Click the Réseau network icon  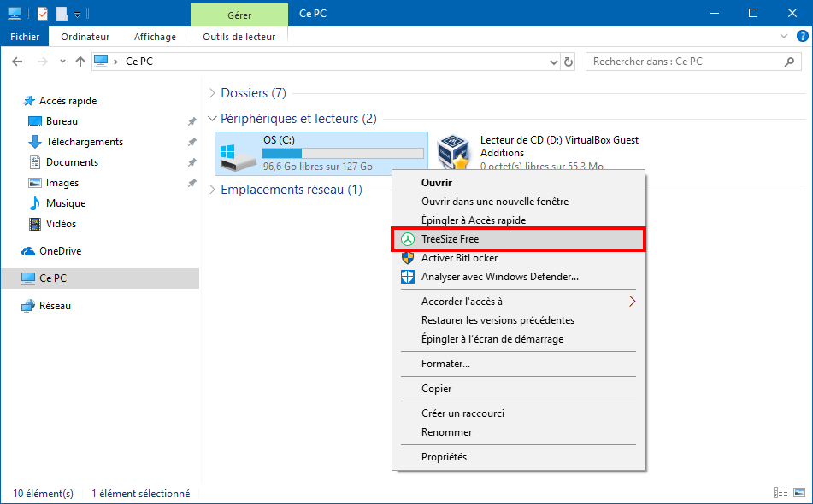[x=28, y=306]
